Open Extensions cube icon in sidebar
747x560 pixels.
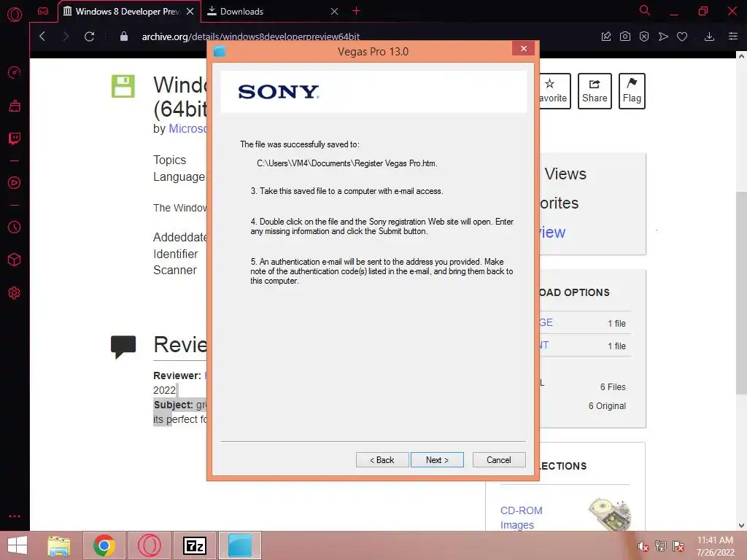15,260
